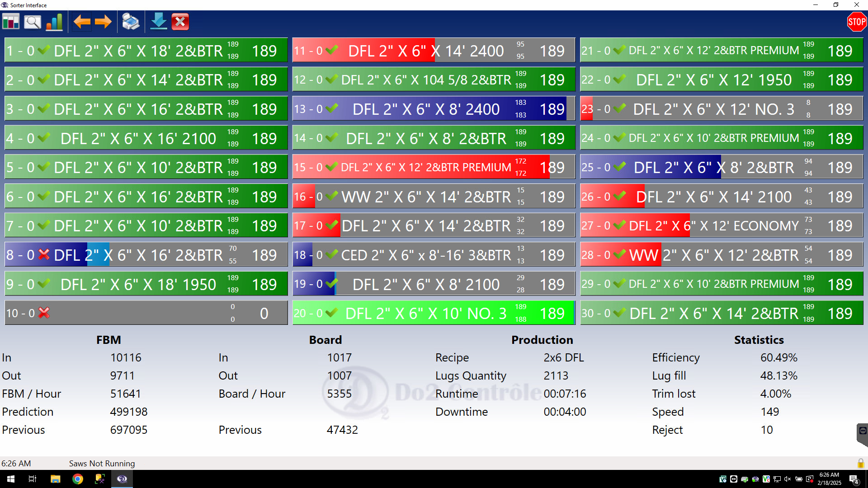Viewport: 868px width, 488px height.
Task: Click the 2x6 DFL recipe value
Action: pyautogui.click(x=564, y=357)
